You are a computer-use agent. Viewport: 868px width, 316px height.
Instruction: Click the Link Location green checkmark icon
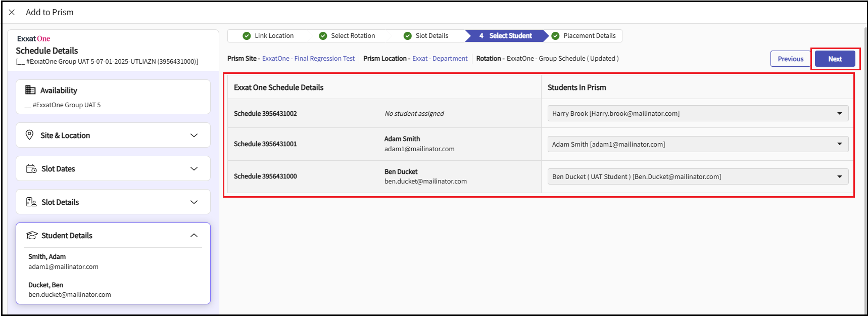pos(247,36)
